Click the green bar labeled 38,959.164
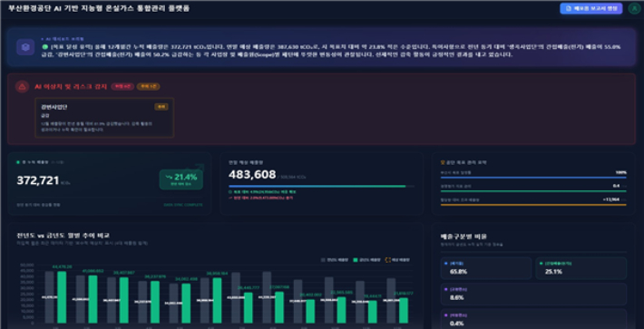The height and width of the screenshot is (329, 644). [218, 300]
